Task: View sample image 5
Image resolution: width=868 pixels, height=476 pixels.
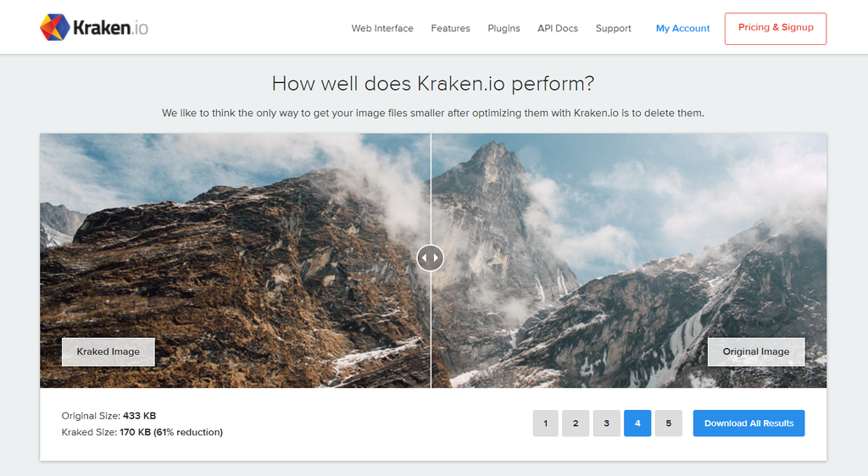Action: pyautogui.click(x=668, y=423)
